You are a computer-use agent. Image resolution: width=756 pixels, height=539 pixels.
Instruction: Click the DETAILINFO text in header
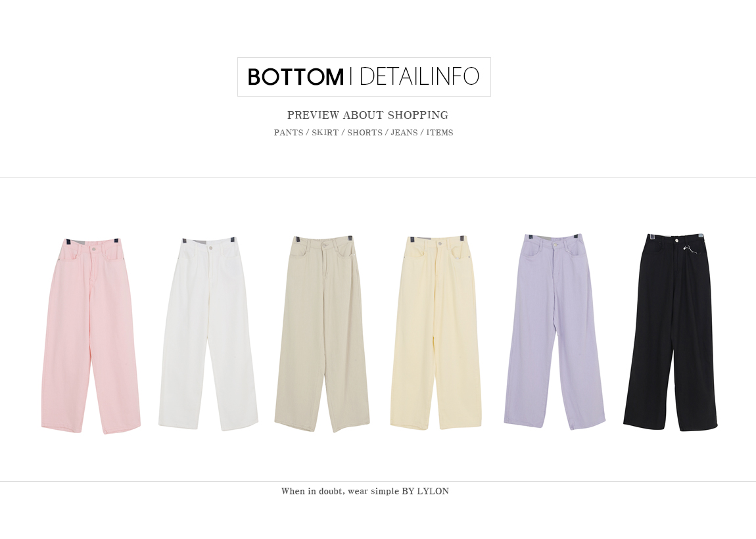point(419,77)
